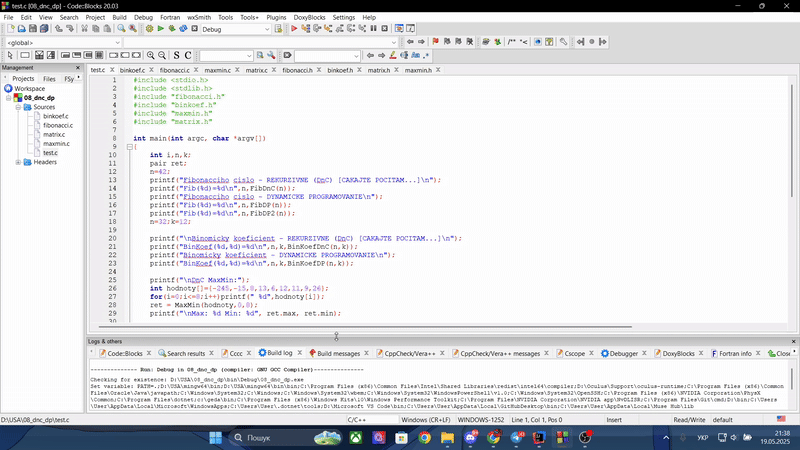Image resolution: width=800 pixels, height=450 pixels.
Task: Insert DoxyBlocks block comment icon
Action: click(512, 42)
